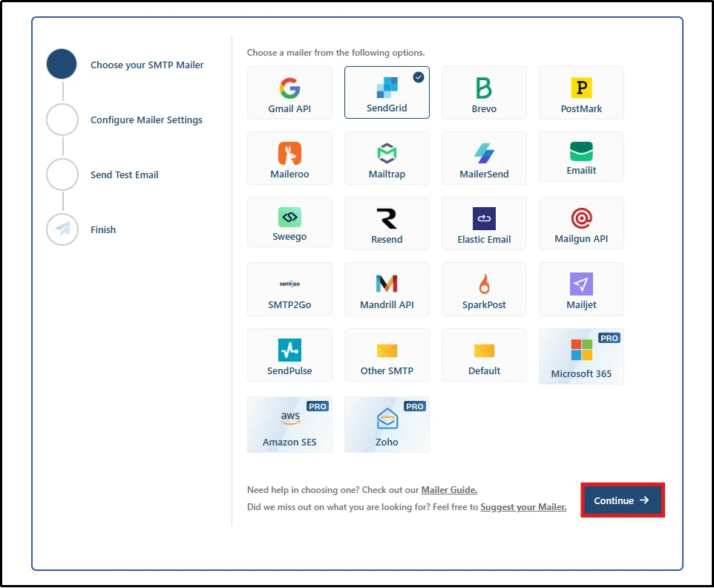Click the "Amazon SES" label text
The height and width of the screenshot is (588, 714).
click(289, 442)
